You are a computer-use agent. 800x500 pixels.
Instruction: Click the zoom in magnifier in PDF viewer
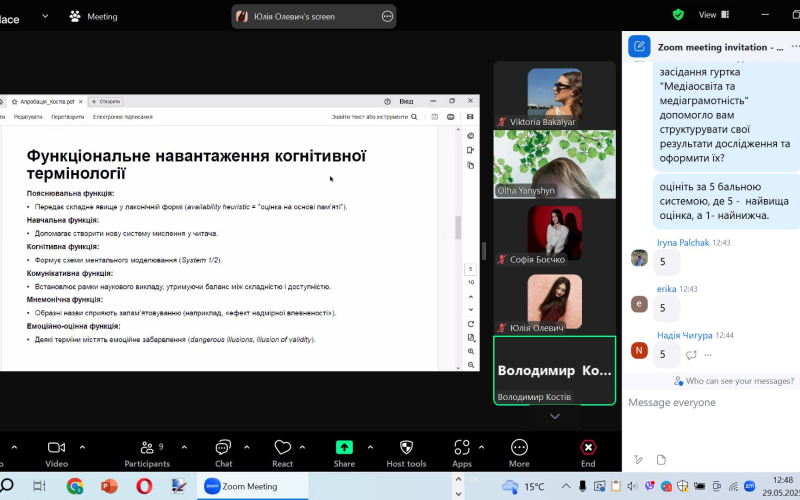(x=470, y=352)
